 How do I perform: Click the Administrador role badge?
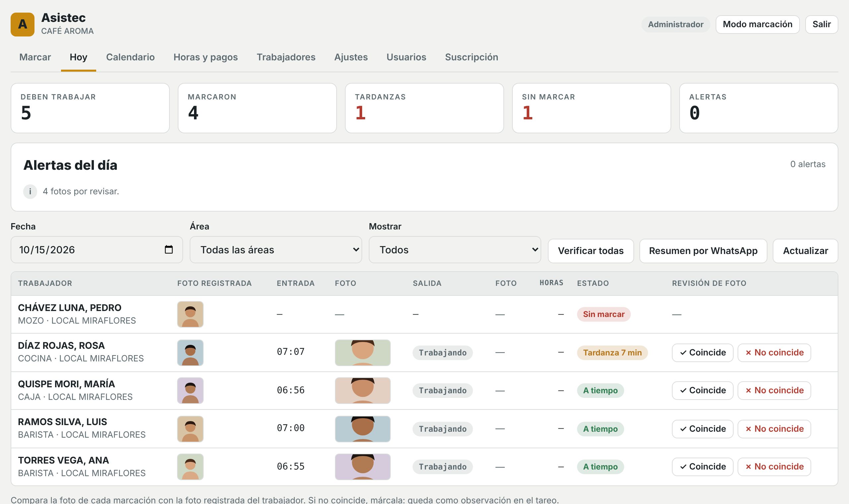click(x=676, y=25)
